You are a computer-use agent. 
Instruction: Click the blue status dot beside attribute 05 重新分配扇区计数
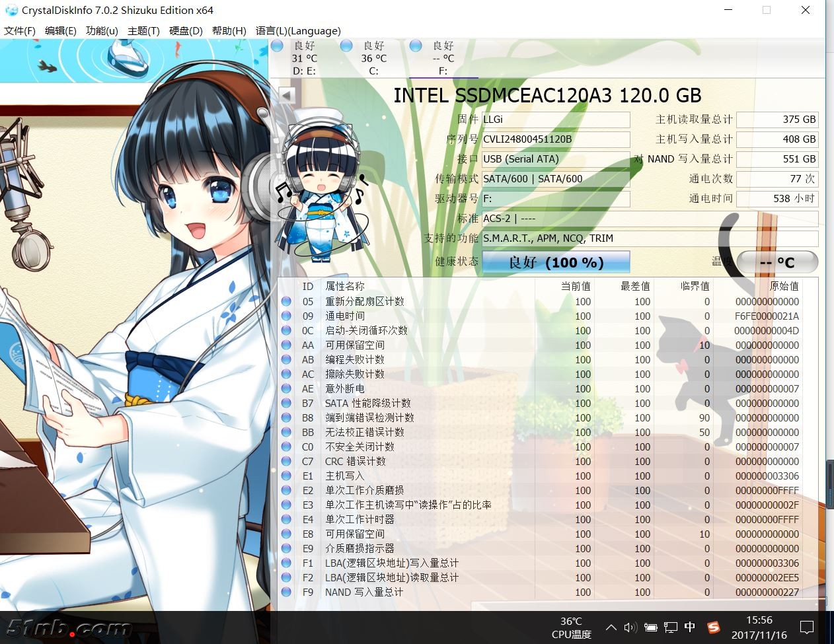coord(285,301)
